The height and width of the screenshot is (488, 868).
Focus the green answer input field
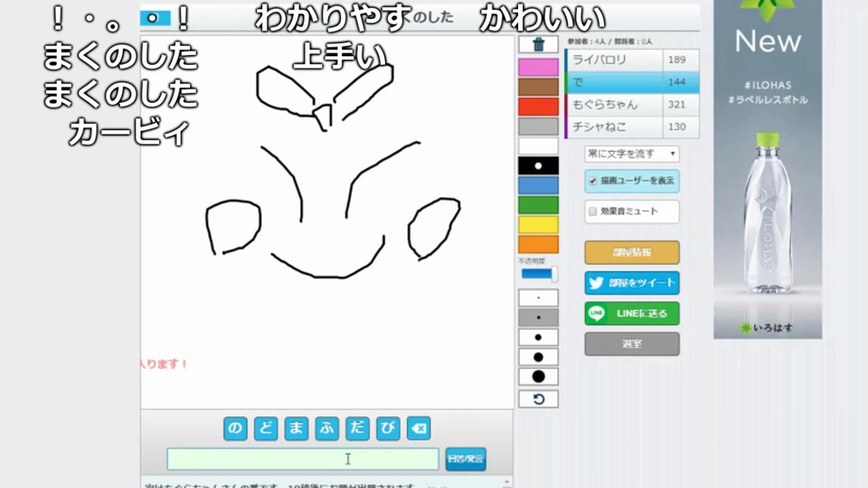click(303, 459)
